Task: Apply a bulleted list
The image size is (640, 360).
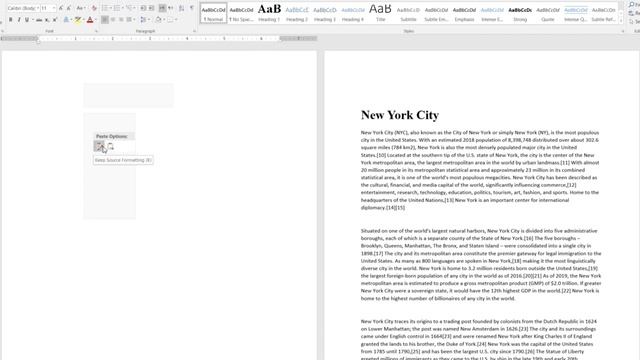Action: (x=104, y=8)
